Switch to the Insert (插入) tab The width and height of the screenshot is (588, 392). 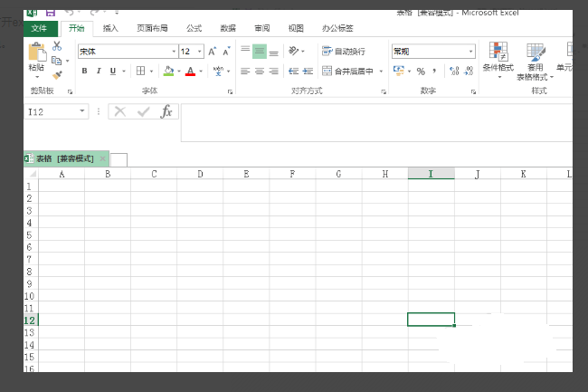[x=110, y=28]
